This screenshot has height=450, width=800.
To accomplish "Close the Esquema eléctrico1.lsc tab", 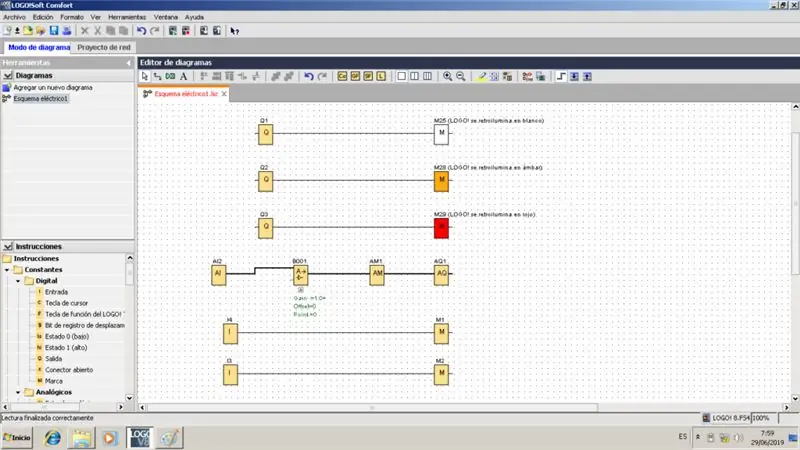I will (224, 94).
